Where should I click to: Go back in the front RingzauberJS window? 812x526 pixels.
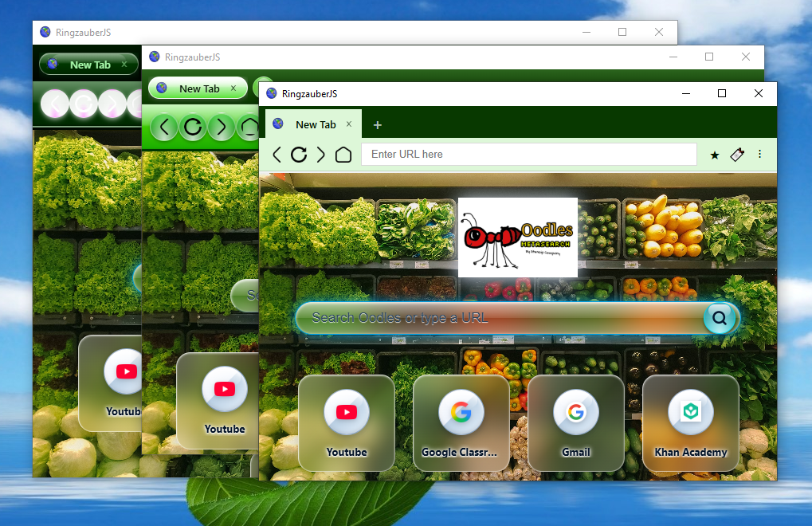tap(277, 155)
